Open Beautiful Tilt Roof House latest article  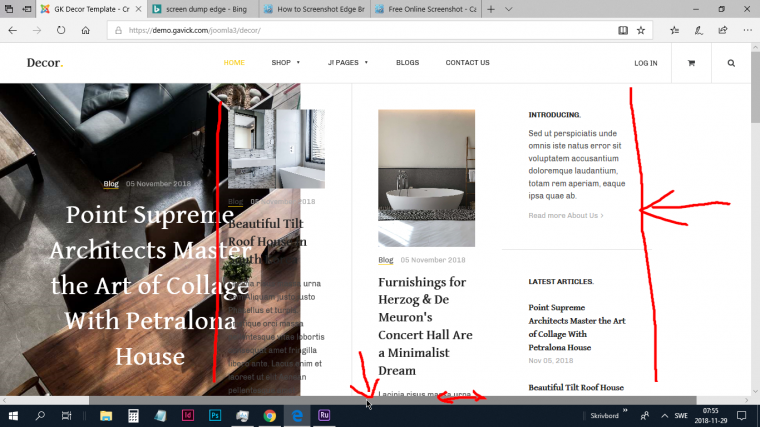pyautogui.click(x=576, y=387)
